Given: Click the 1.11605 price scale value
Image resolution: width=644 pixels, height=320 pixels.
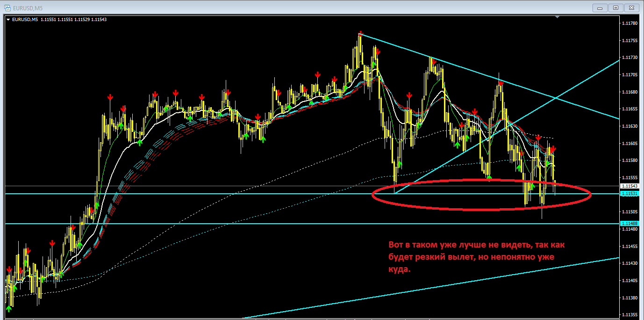Looking at the screenshot, I should tap(630, 143).
